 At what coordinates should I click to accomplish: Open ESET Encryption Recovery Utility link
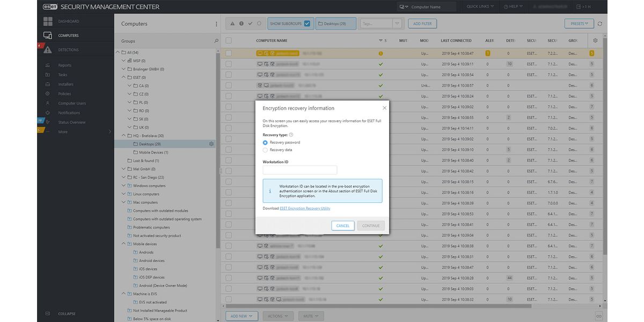(305, 208)
